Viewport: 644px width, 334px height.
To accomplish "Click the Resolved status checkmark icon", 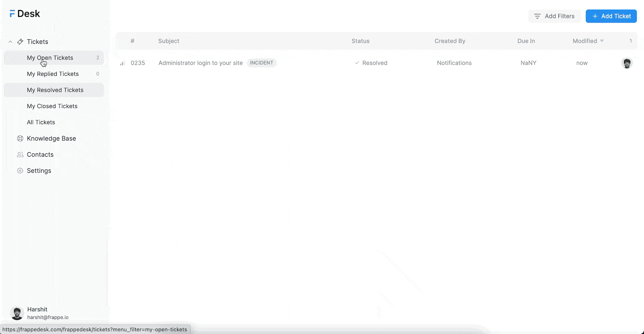I will 357,63.
